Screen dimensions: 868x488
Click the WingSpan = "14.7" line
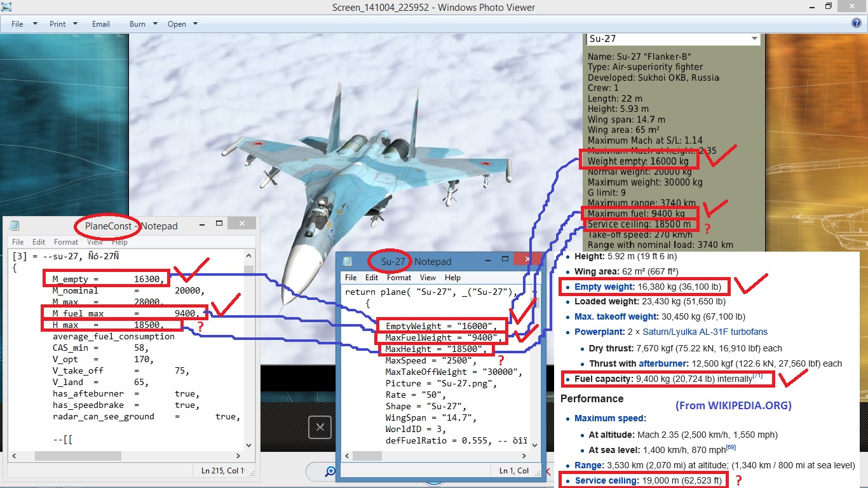(x=431, y=417)
